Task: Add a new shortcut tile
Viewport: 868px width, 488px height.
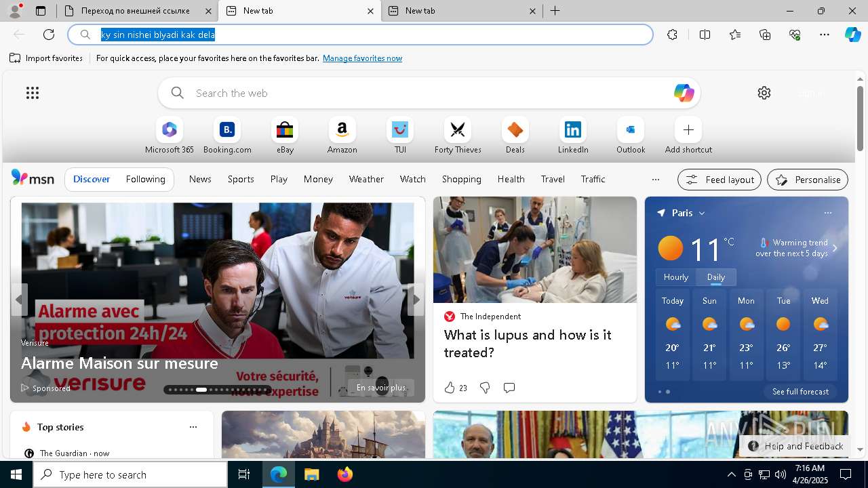Action: [688, 136]
